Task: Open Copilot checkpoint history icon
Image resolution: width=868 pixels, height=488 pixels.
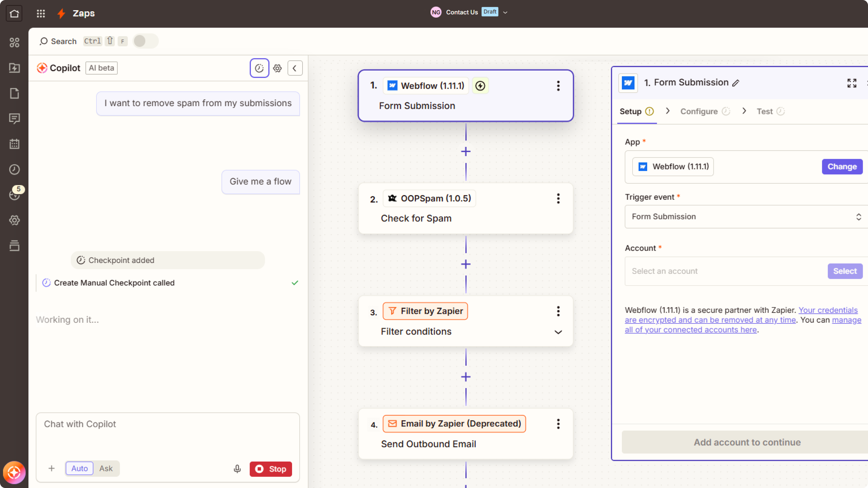Action: pos(259,68)
